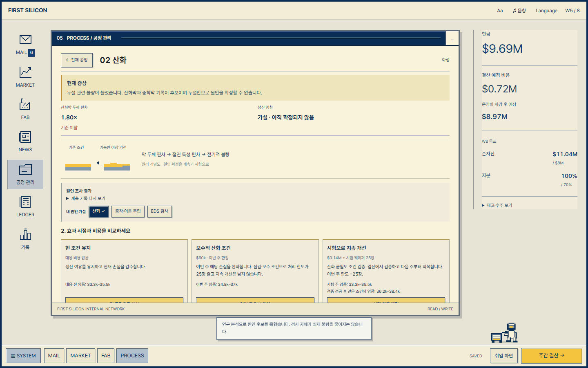This screenshot has width=588, height=368.
Task: Select the EDS 검사 hypothesis
Action: pos(160,211)
